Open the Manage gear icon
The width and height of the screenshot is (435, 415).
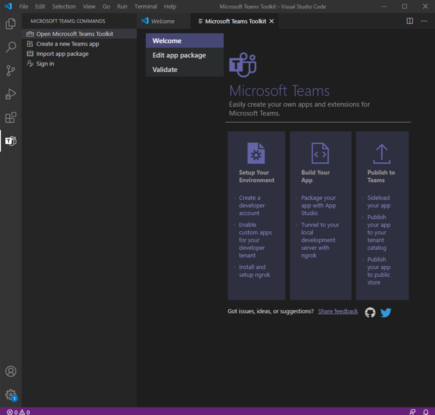tap(11, 395)
